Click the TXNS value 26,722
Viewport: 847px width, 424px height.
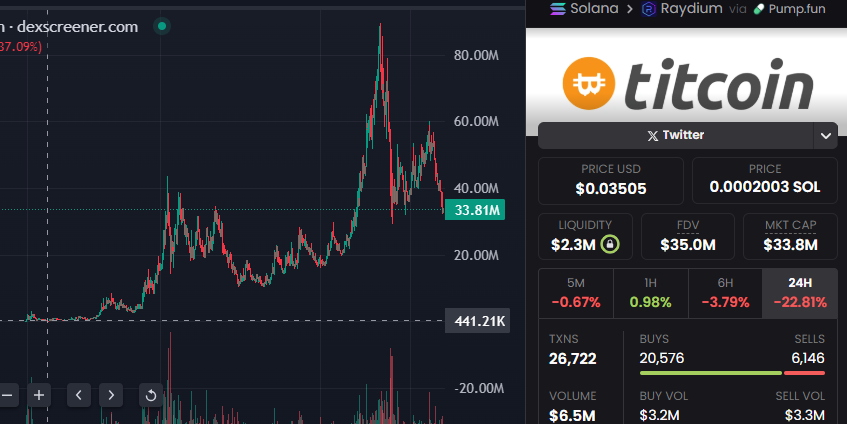(x=573, y=359)
